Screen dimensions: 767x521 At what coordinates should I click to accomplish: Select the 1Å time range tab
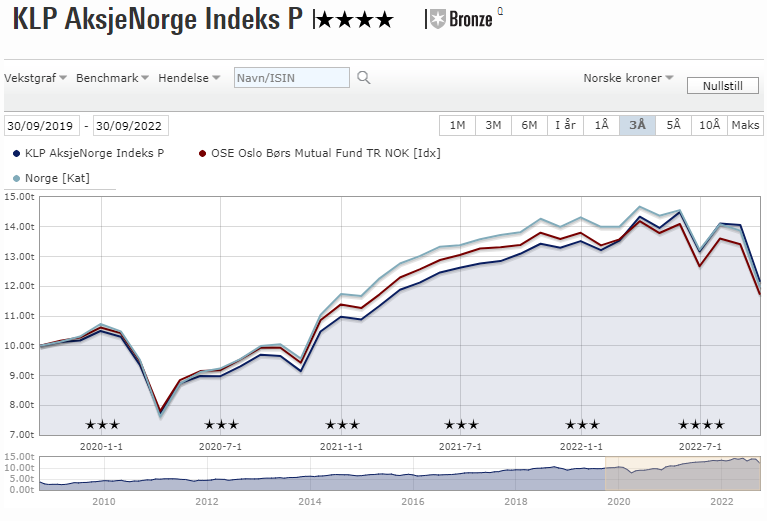coord(601,125)
